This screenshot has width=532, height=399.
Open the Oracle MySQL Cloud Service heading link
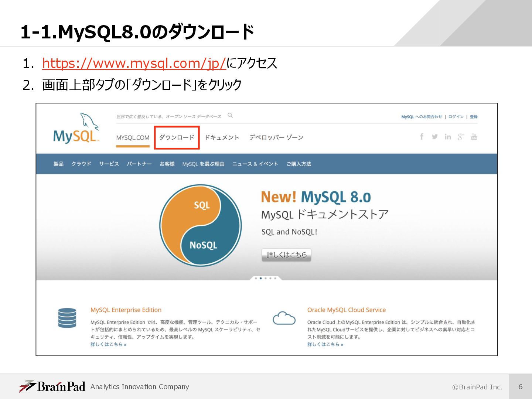pos(347,310)
